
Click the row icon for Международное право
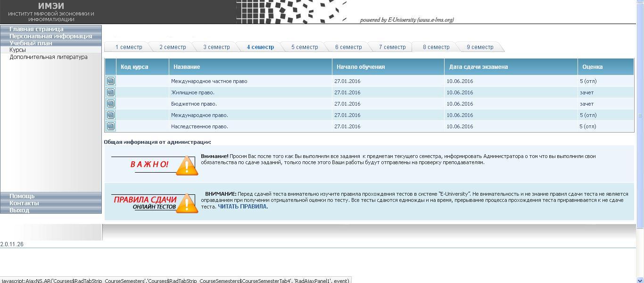110,115
